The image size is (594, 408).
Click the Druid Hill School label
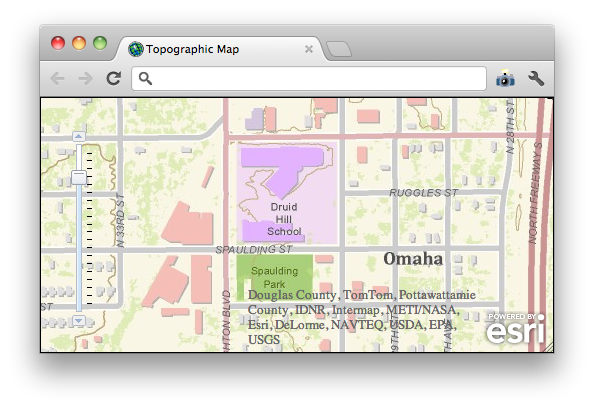coord(284,219)
